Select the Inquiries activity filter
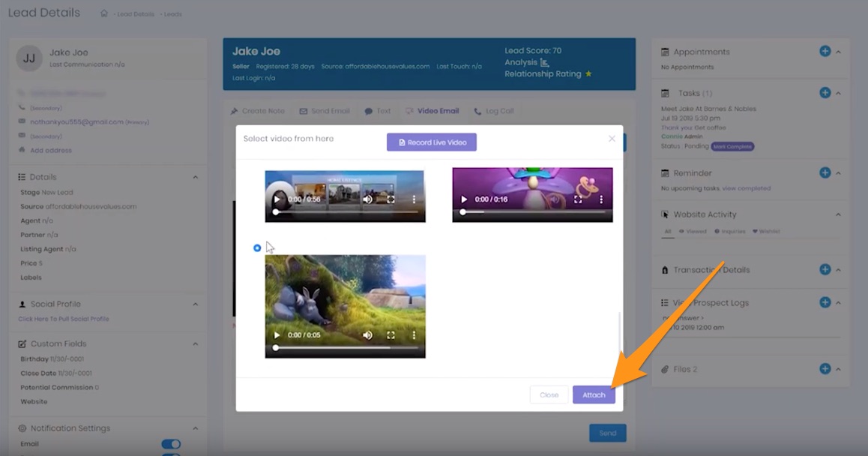Image resolution: width=868 pixels, height=456 pixels. (x=729, y=232)
